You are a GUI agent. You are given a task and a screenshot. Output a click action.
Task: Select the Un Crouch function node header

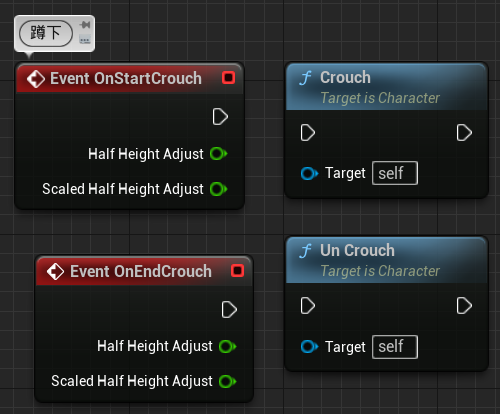[387, 260]
